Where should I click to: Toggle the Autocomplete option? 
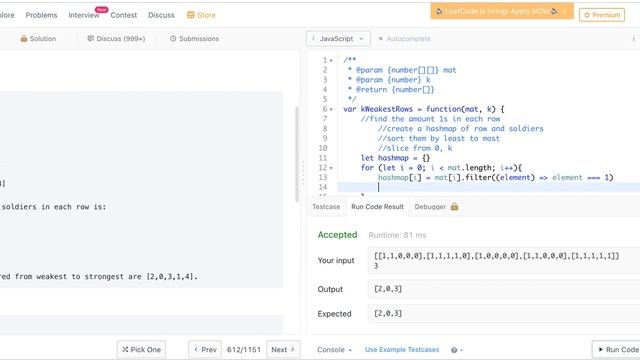click(x=404, y=39)
